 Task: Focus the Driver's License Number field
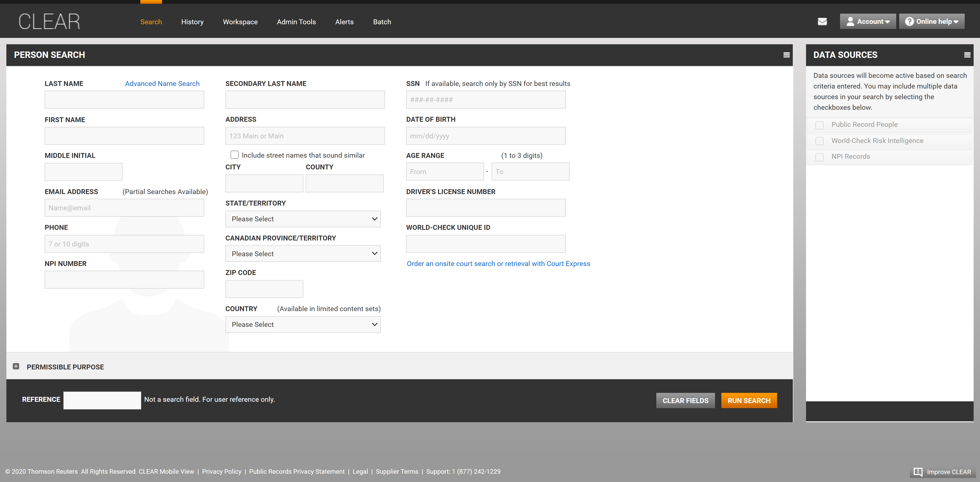click(x=486, y=208)
